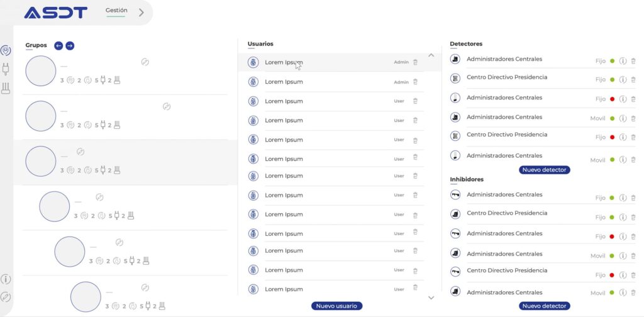Click the Nuevo usuario button
The image size is (644, 317).
[x=336, y=306]
